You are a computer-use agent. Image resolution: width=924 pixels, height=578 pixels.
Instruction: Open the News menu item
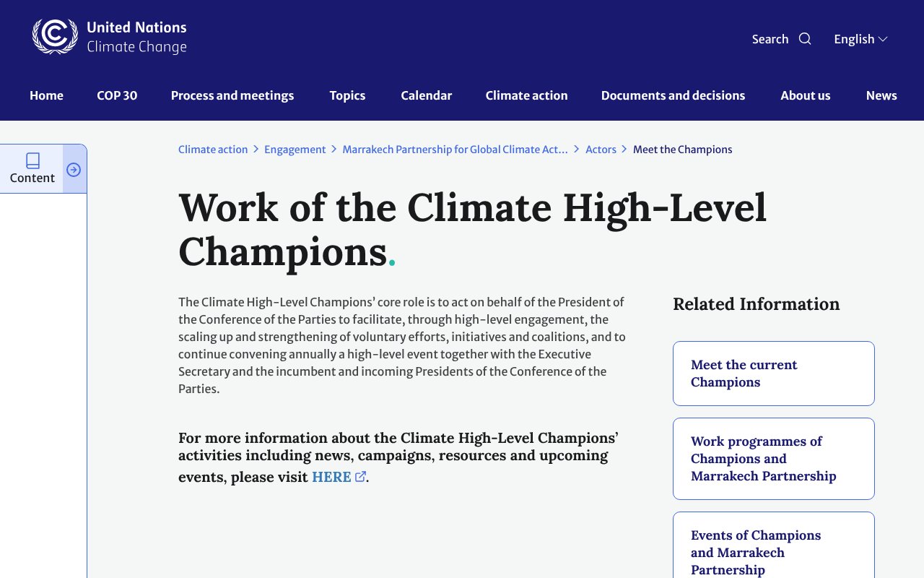point(881,95)
